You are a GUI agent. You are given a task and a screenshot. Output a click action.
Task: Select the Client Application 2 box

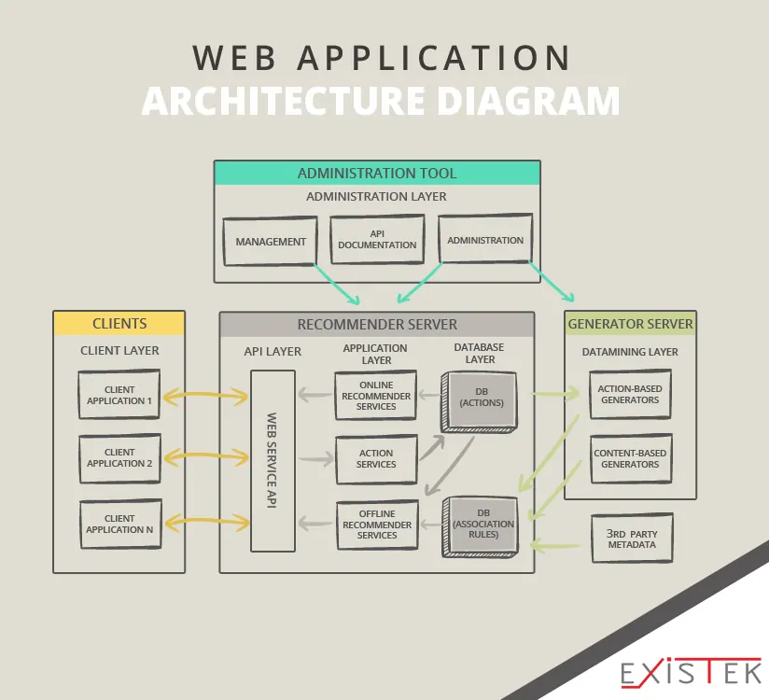coord(119,457)
